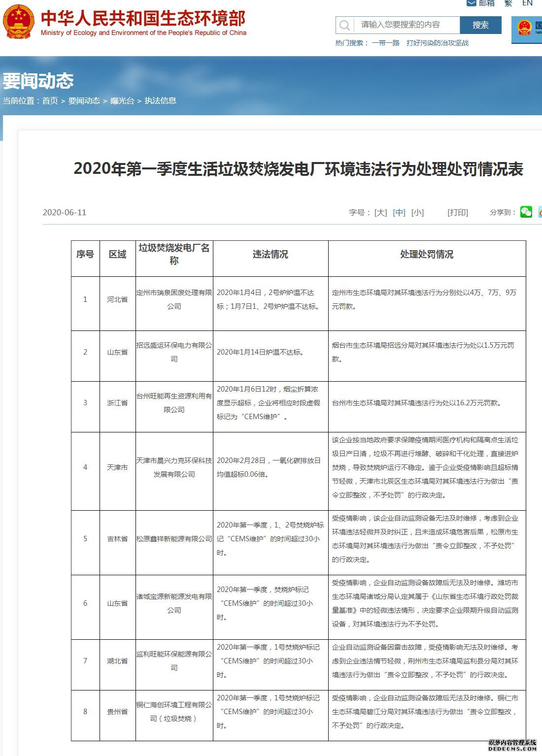Click the violation text about 烟尘折算浓度显示超标
542x756 pixels.
coord(269,403)
